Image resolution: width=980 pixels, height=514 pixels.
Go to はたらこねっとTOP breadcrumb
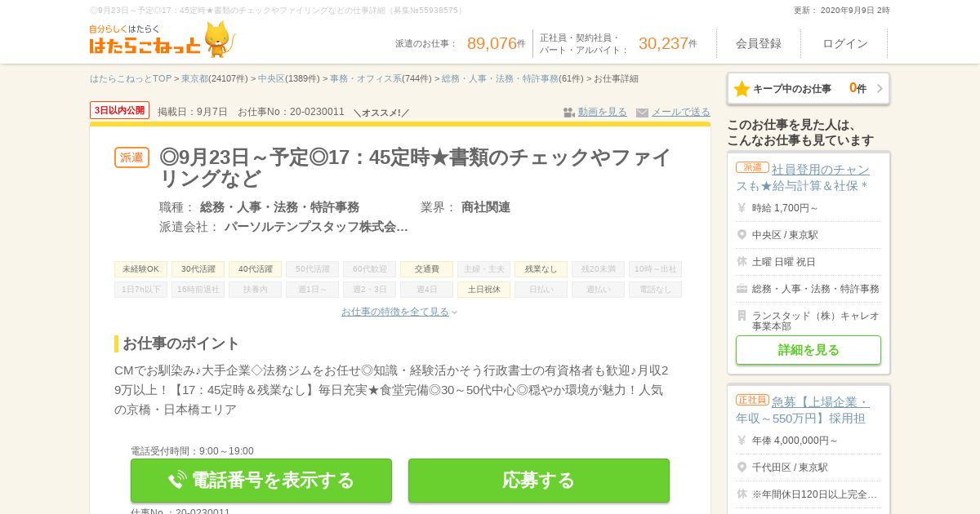click(x=131, y=79)
